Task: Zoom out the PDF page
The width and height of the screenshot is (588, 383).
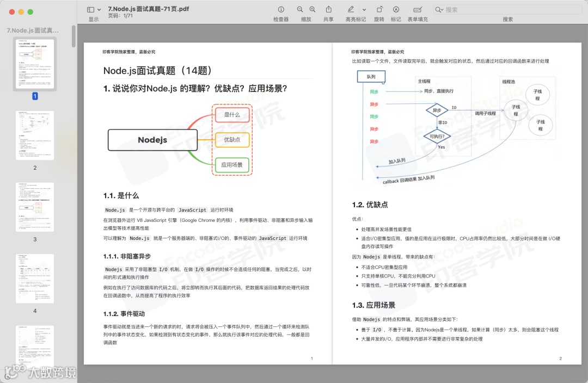Action: tap(300, 9)
